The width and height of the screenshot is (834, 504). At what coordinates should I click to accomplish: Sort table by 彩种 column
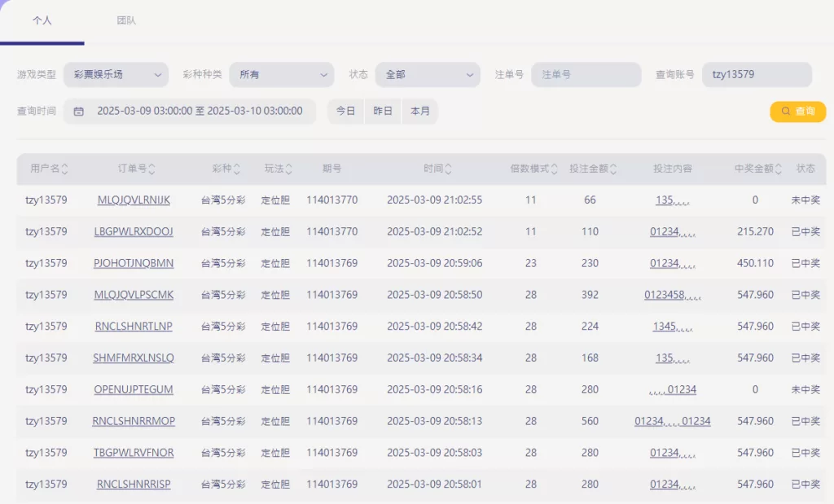pyautogui.click(x=226, y=169)
